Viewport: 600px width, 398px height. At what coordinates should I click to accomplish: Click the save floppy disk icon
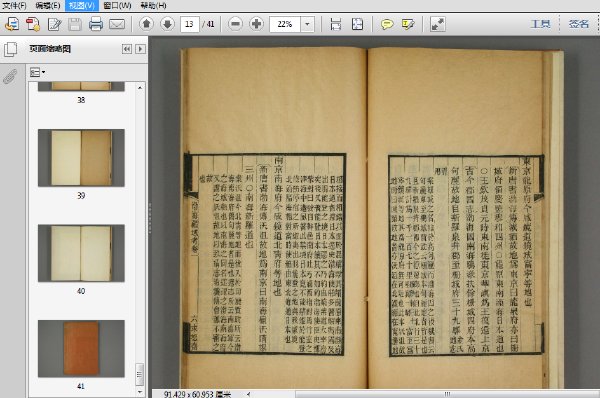(75, 24)
